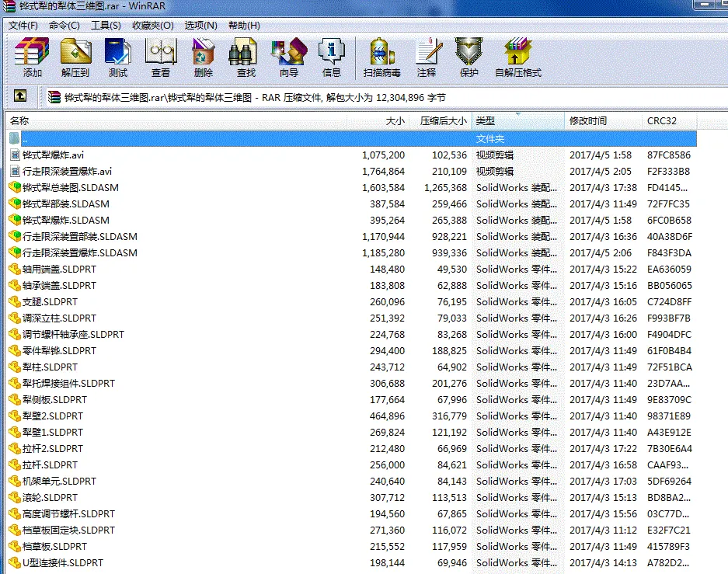
Task: Sort by Type (类型) column header
Action: coord(517,121)
